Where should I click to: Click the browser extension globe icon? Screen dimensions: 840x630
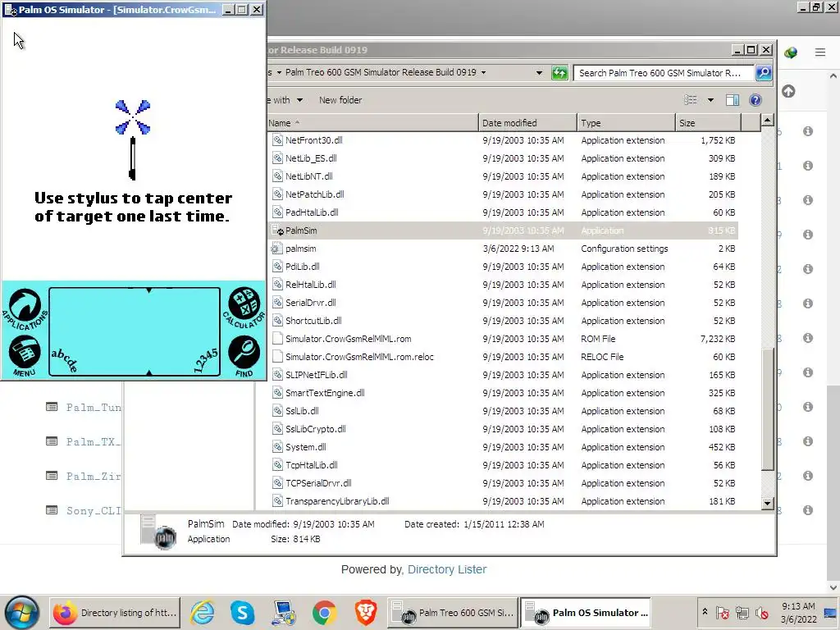click(x=791, y=52)
